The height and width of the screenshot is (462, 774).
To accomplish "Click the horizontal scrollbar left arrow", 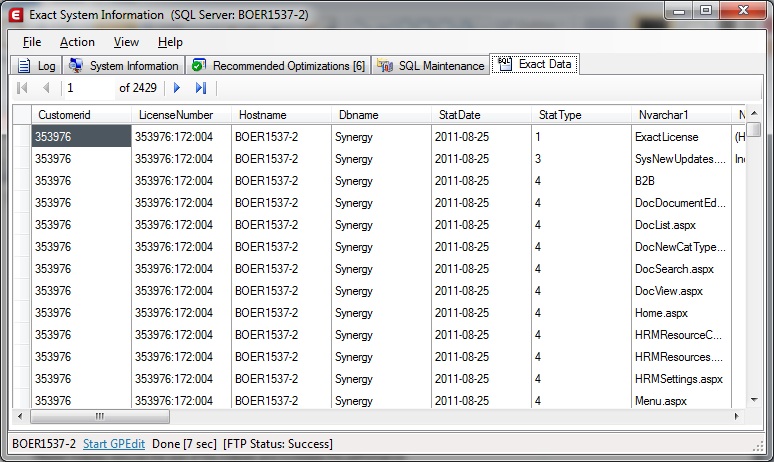I will point(20,416).
